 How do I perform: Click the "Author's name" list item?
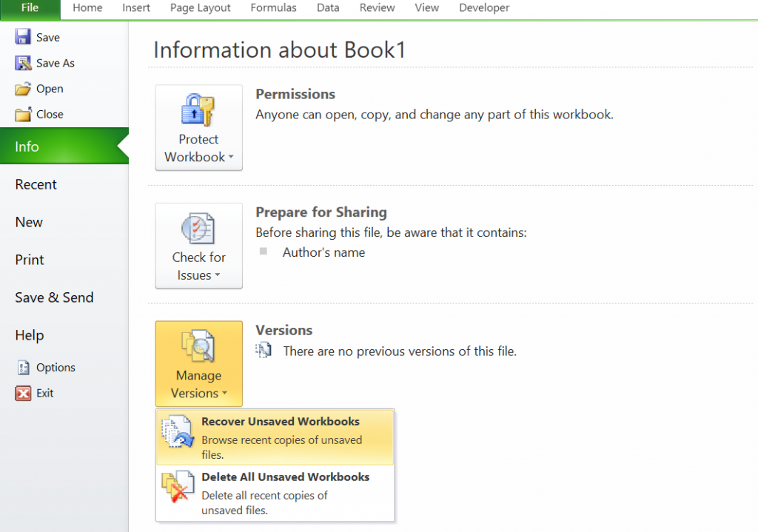[x=323, y=252]
